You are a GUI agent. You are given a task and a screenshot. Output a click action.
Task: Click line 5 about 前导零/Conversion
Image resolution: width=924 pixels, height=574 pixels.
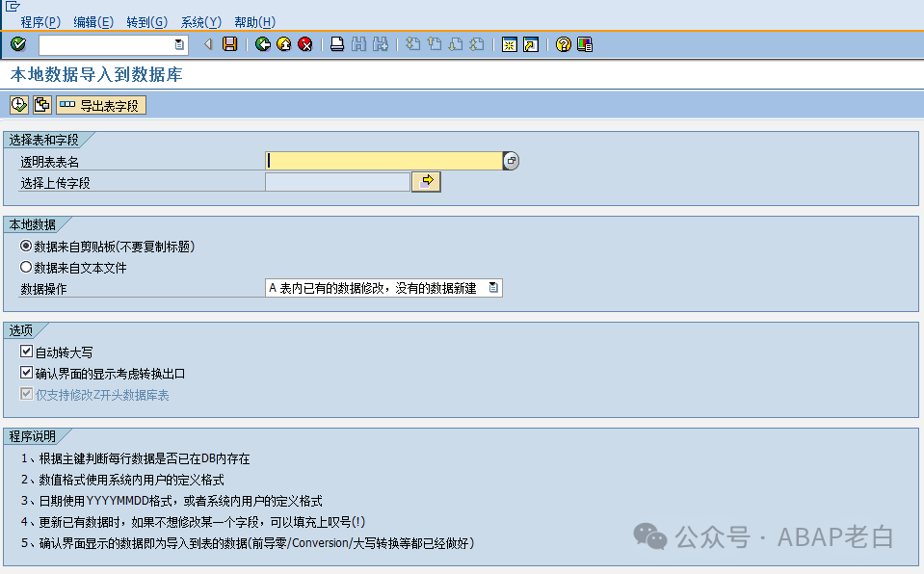click(248, 543)
